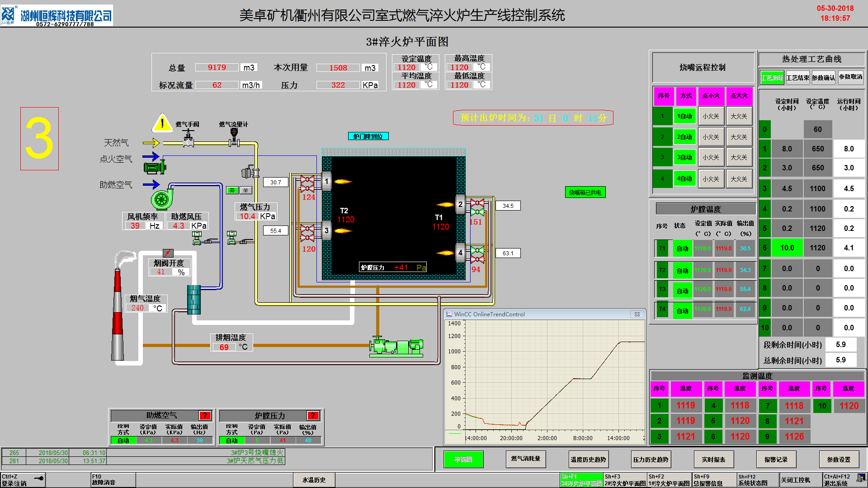Close the WinCC OnlineTrendControl window
868x488 pixels.
pos(637,314)
